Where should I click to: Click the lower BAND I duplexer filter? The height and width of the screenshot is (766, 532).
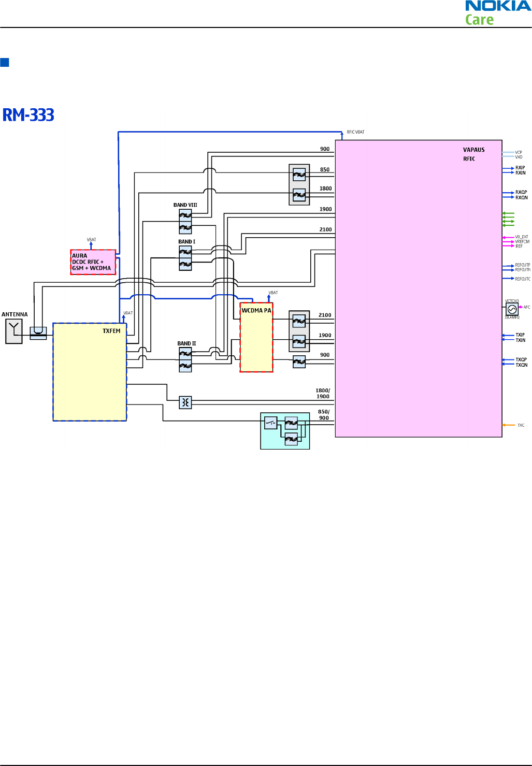[x=185, y=265]
